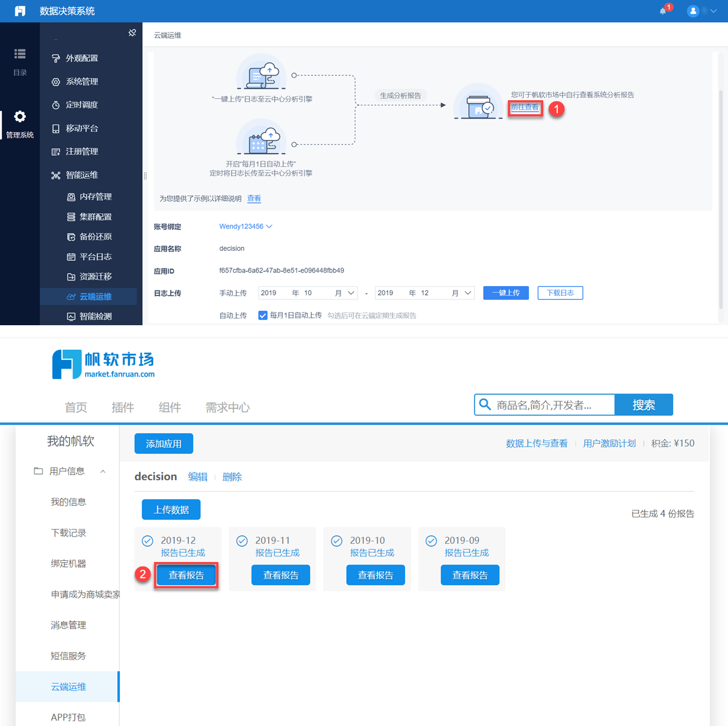
Task: View the 2019-12 report
Action: [x=186, y=575]
